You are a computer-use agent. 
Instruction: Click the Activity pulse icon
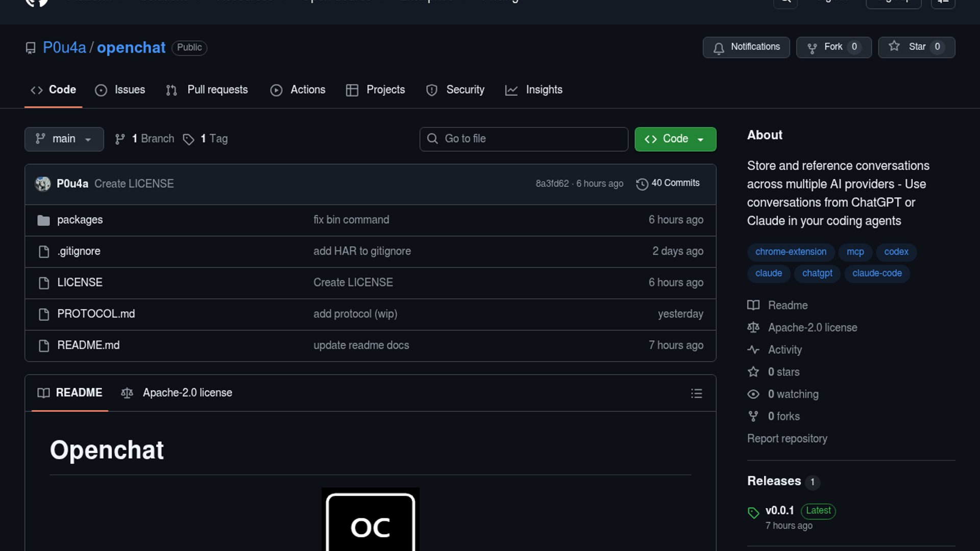(753, 350)
